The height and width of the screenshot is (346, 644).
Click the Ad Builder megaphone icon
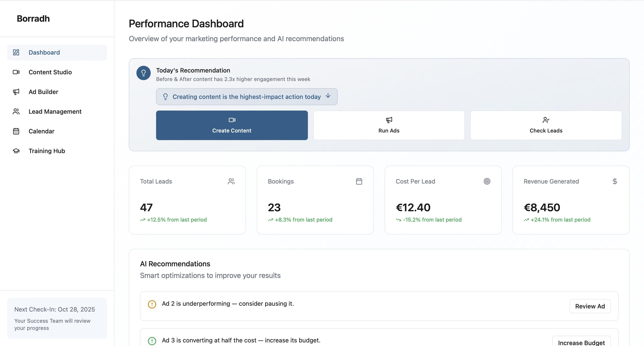point(16,92)
